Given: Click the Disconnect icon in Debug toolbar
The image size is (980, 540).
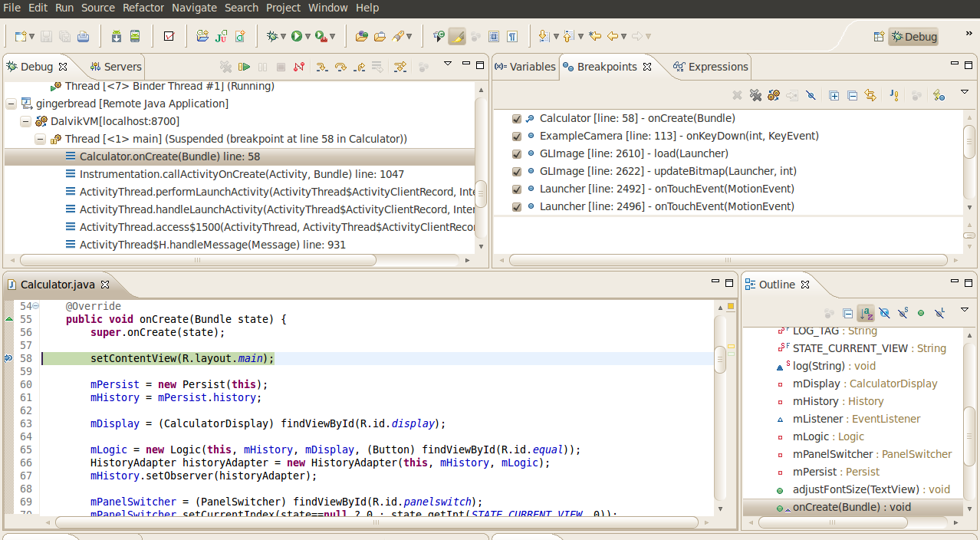Looking at the screenshot, I should pyautogui.click(x=299, y=67).
